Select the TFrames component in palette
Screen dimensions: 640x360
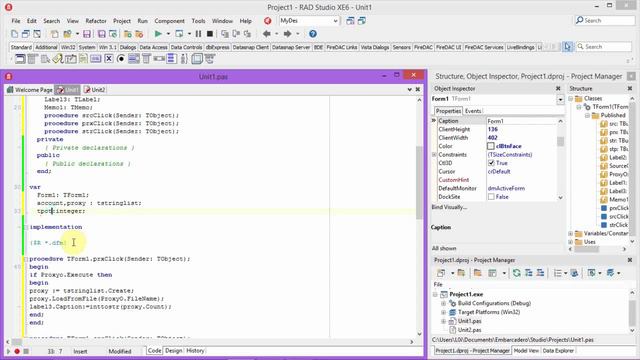click(20, 59)
